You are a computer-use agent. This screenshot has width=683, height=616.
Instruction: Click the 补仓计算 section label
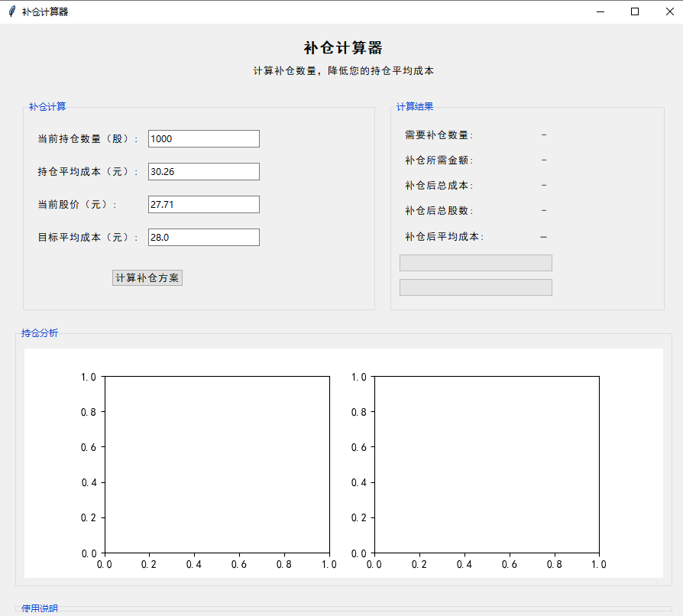pos(47,106)
